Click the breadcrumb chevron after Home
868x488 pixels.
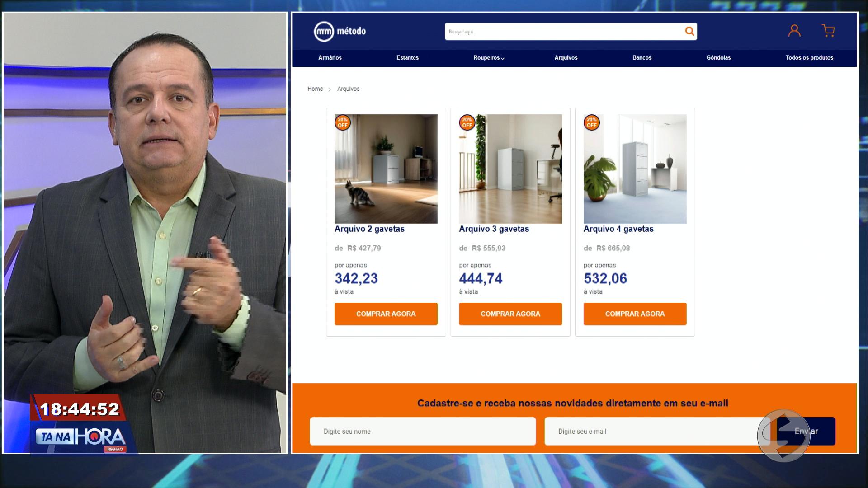coord(330,89)
